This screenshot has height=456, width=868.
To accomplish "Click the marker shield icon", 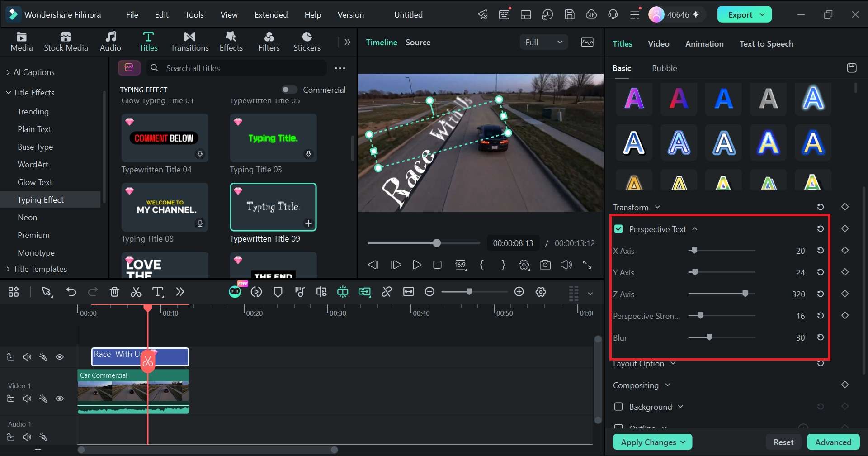I will click(x=278, y=292).
